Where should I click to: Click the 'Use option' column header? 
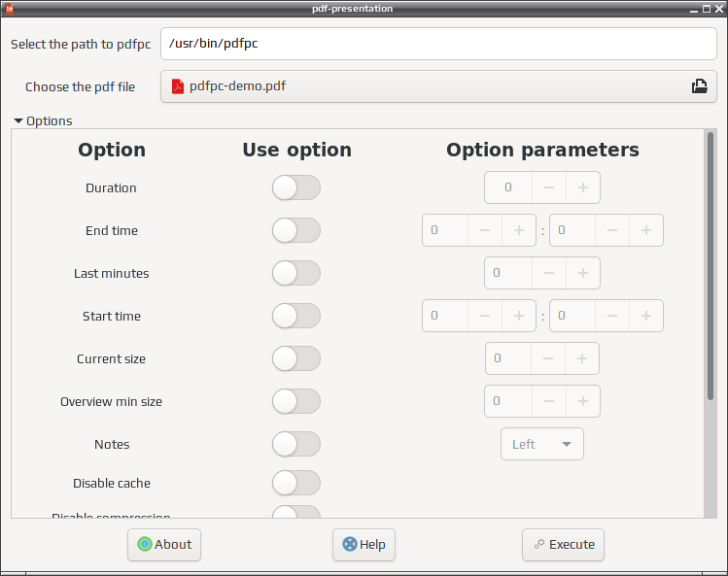(296, 150)
